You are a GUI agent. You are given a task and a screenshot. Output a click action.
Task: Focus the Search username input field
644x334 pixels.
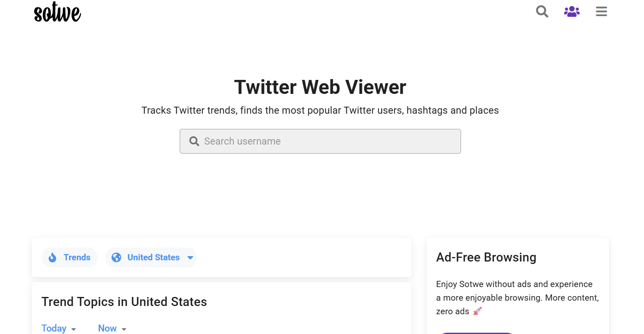(x=320, y=141)
